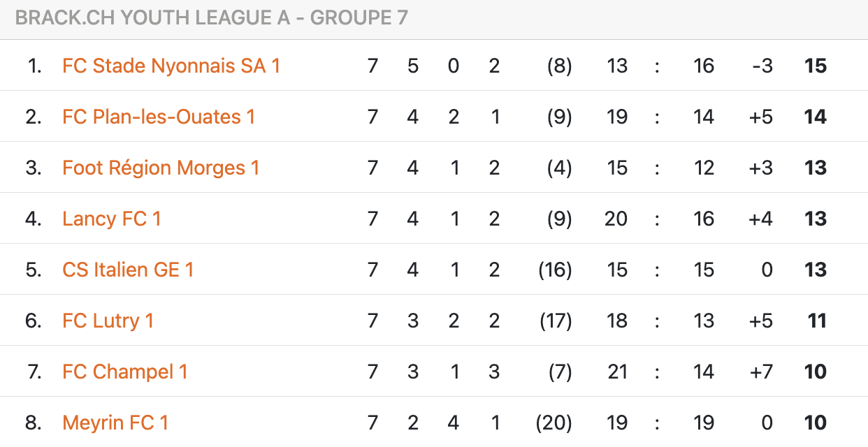
Task: Select FC Plan-les-Ouates' 14 points value
Action: coord(815,117)
